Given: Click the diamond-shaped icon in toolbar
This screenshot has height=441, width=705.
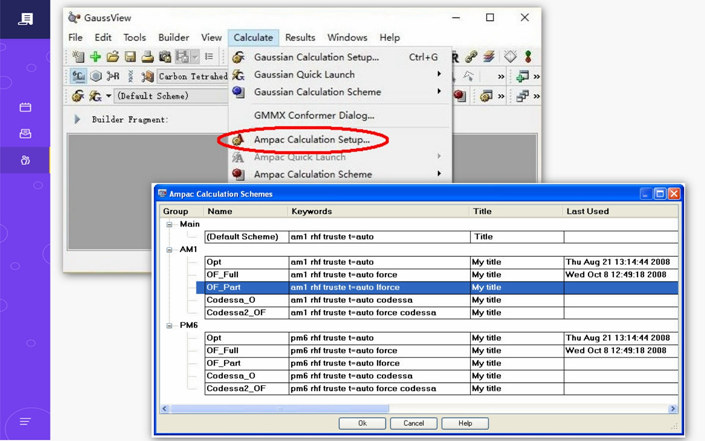Looking at the screenshot, I should (x=510, y=57).
